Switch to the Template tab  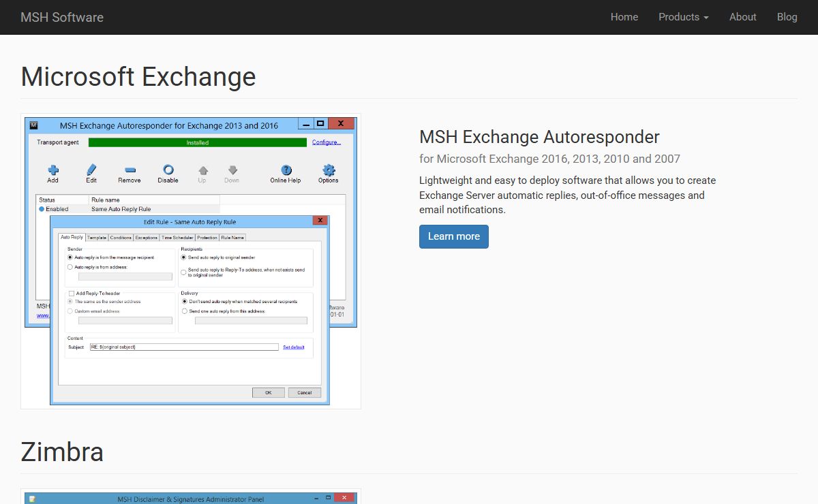97,238
